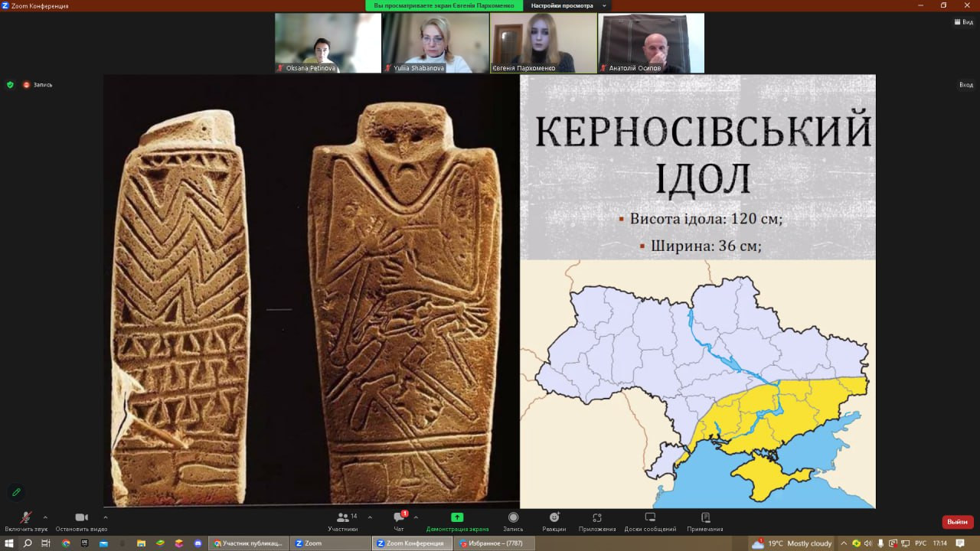Click the green screen-viewing banner for Євгенія Пархоменко
This screenshot has width=980, height=551.
click(x=444, y=5)
